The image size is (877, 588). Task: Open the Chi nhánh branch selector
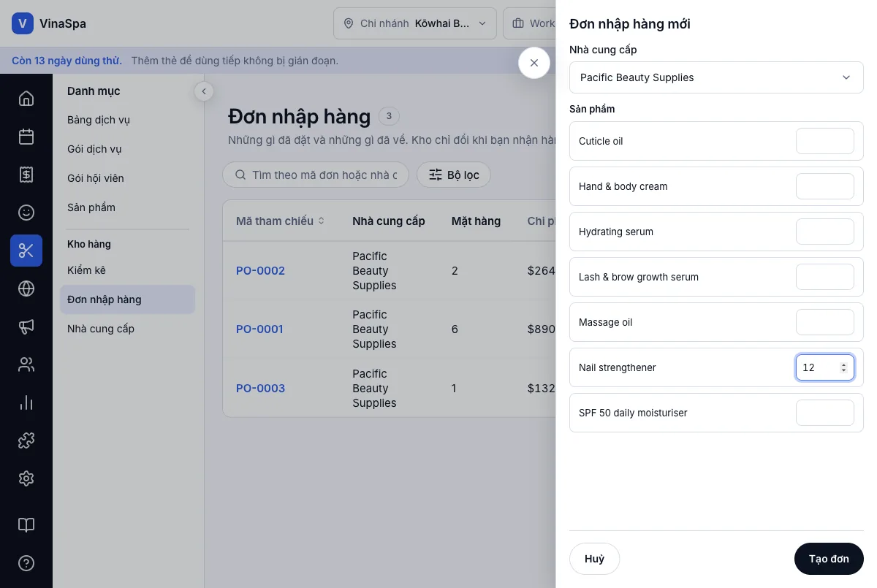tap(415, 23)
